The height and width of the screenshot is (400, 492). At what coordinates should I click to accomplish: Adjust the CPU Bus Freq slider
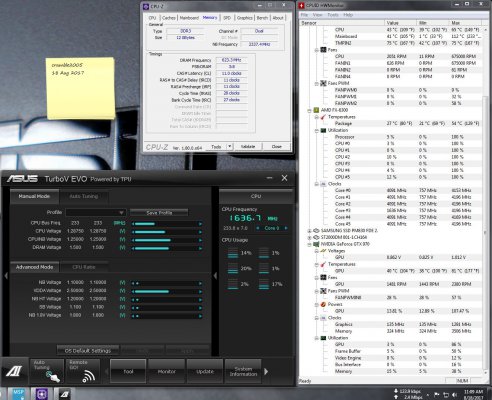click(x=167, y=224)
